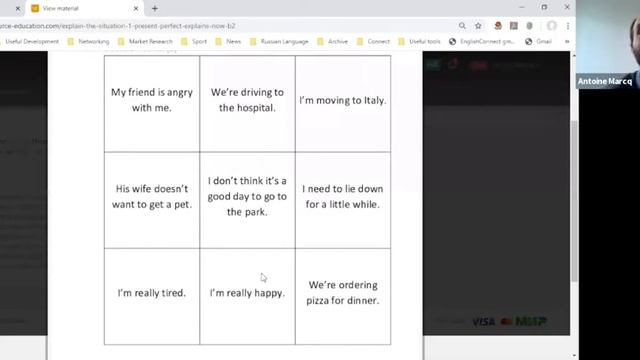Click the cell 'My friend is angry with me.'
This screenshot has height=360, width=640.
[152, 104]
